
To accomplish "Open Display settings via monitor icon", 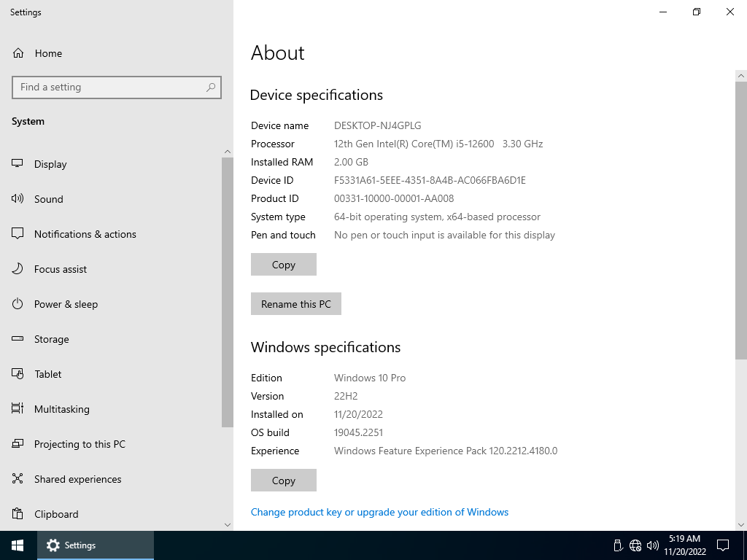I will 18,164.
